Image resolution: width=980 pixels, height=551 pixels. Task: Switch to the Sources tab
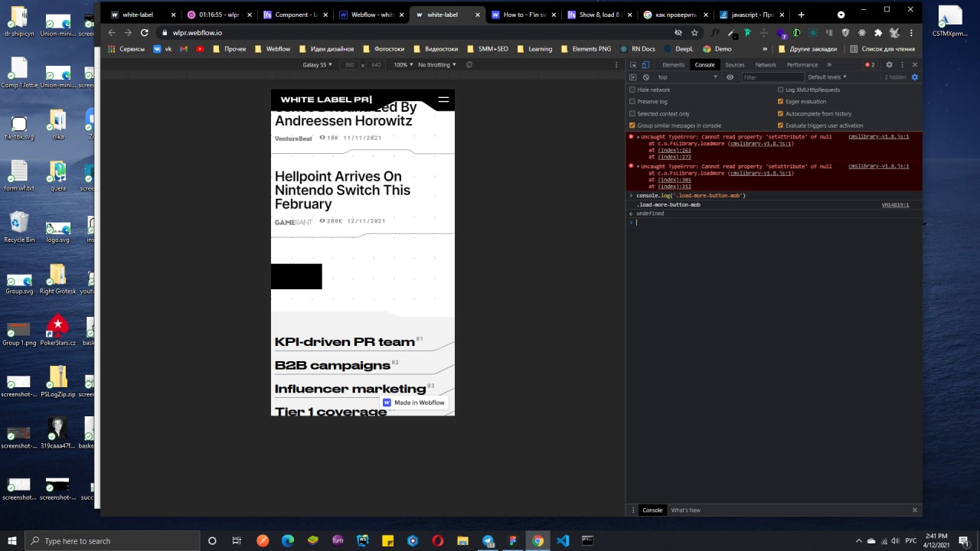(734, 65)
